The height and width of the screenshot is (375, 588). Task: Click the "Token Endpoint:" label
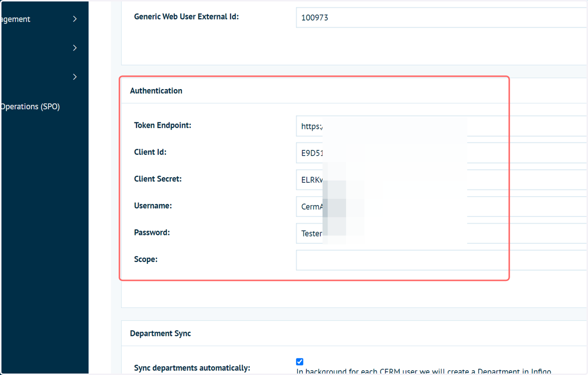click(x=163, y=125)
